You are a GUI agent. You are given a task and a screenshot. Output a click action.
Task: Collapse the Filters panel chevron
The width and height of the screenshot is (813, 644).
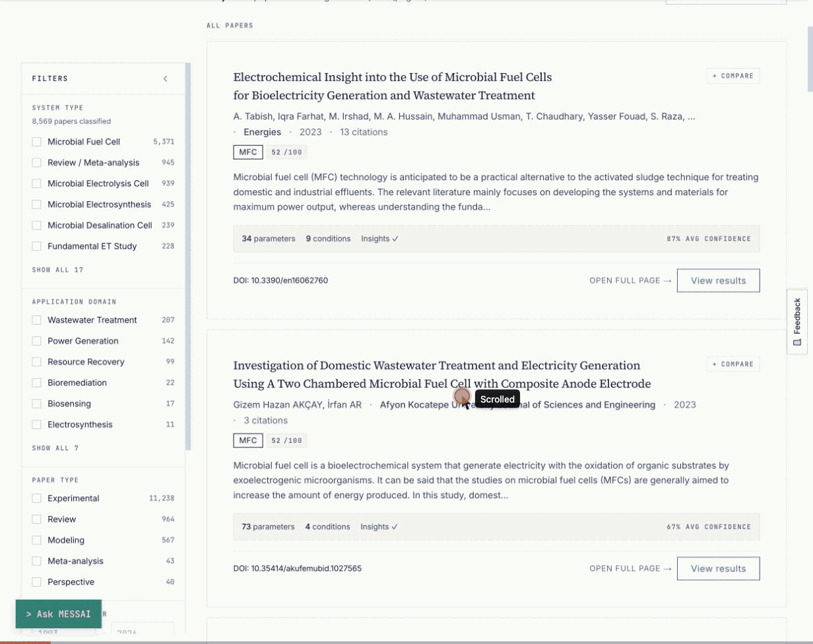pyautogui.click(x=166, y=79)
